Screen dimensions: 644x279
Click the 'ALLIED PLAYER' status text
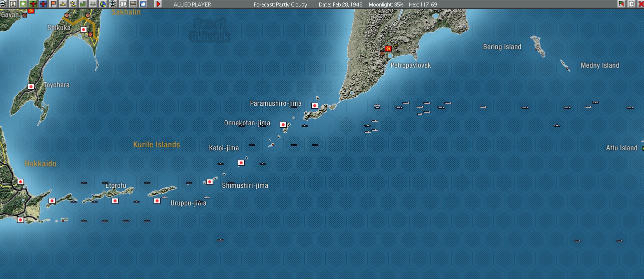coord(192,5)
